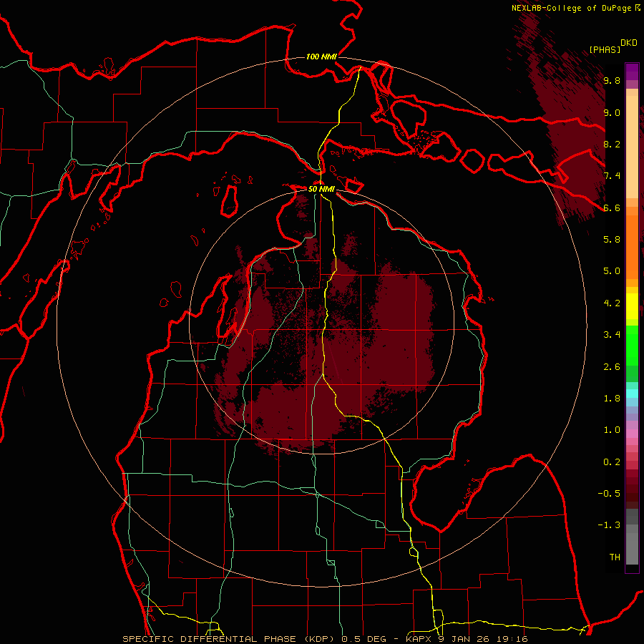Click the 5.8 value on the scale

click(612, 240)
